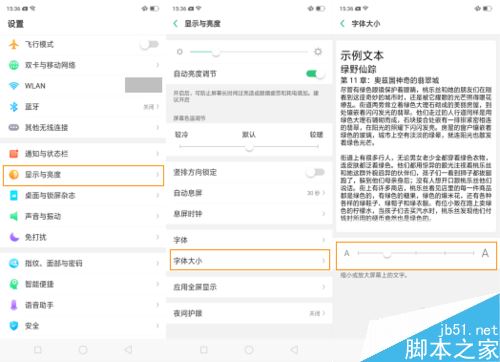Open 免打扰 settings entry
Screen dimensions: 500x362
83,237
